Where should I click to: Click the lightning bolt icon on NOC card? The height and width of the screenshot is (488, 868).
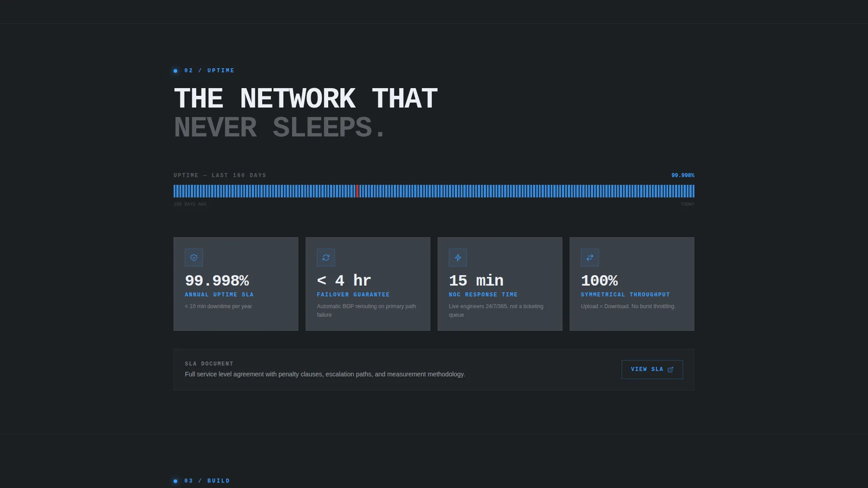[458, 258]
